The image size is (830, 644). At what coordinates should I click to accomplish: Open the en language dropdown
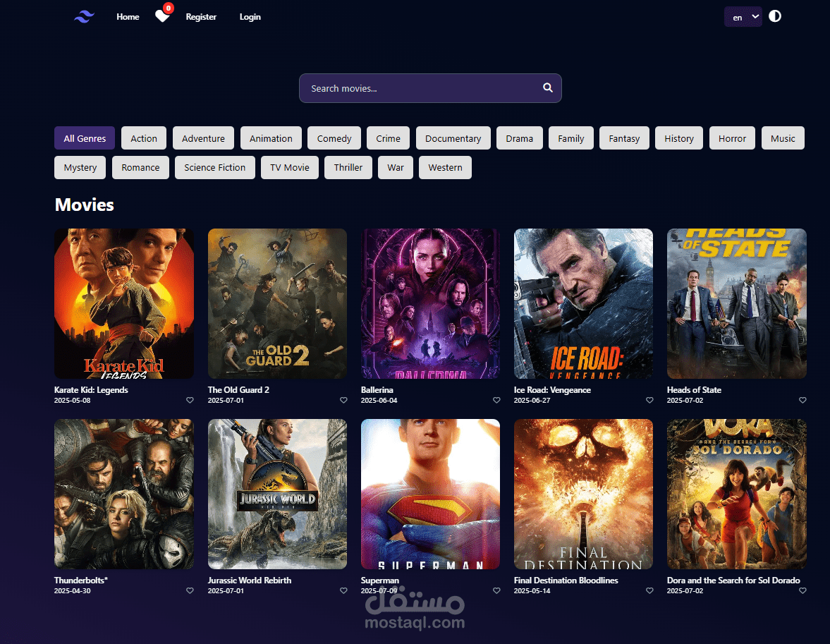(743, 17)
